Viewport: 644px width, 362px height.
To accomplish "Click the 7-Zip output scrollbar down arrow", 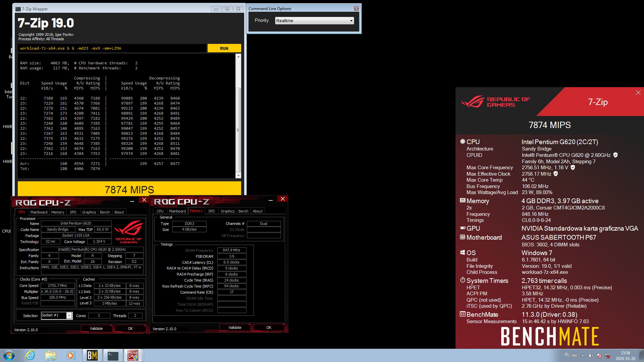I will pos(238,175).
